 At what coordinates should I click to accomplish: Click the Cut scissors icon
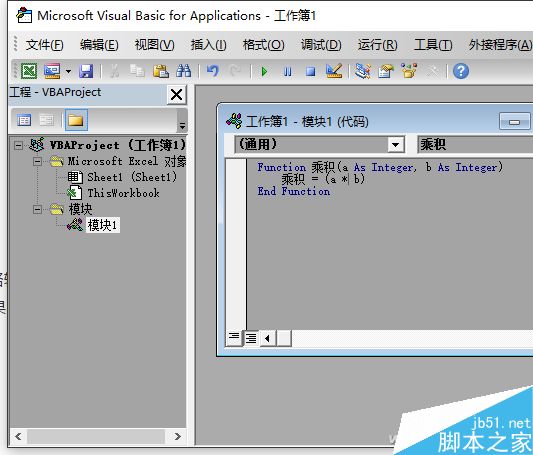coord(114,71)
